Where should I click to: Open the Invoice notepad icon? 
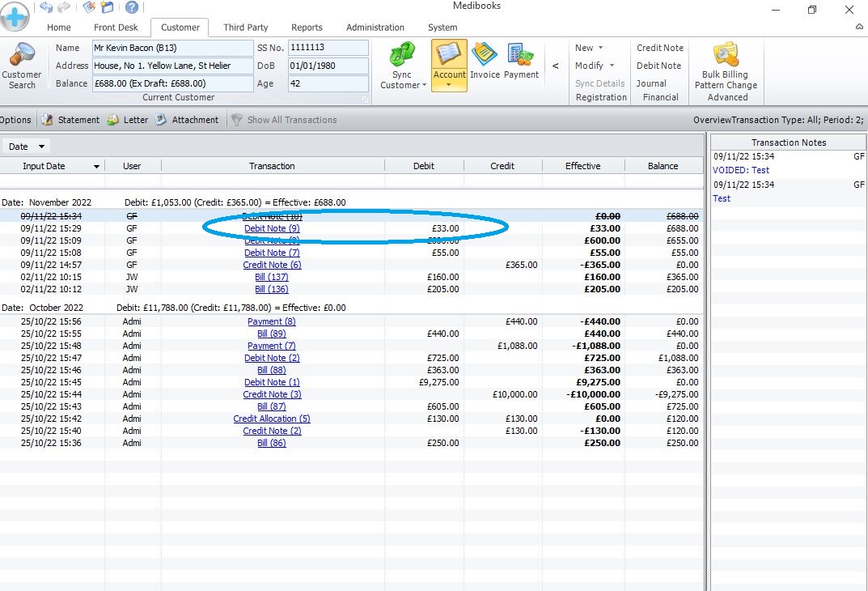point(485,55)
